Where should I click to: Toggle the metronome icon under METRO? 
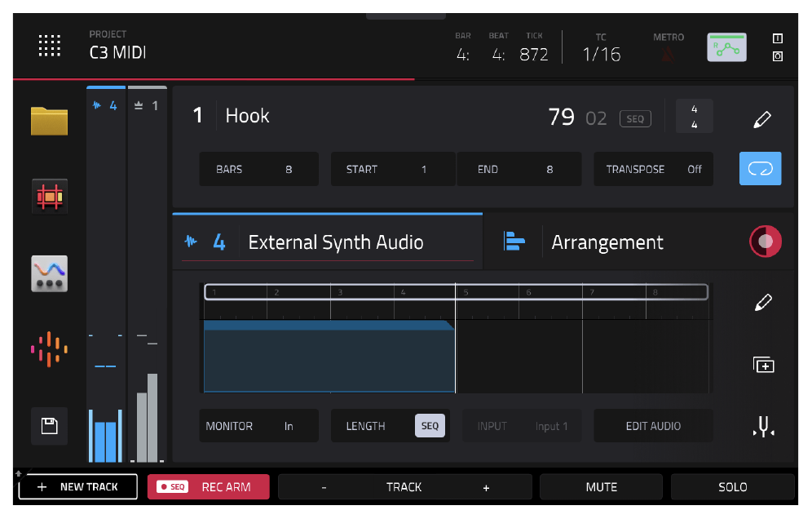tap(668, 54)
